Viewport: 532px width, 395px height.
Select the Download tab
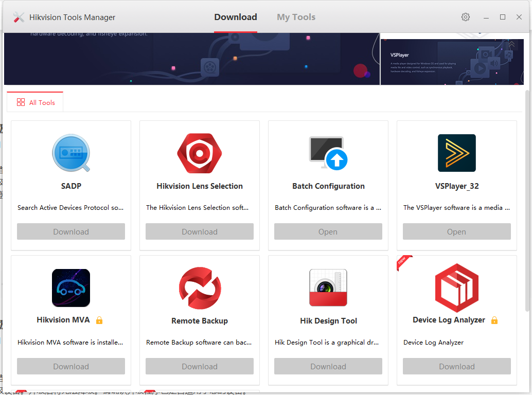pos(236,17)
